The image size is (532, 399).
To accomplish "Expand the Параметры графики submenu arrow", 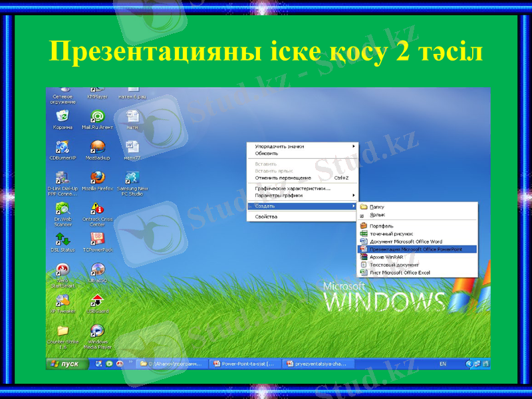I will click(353, 196).
